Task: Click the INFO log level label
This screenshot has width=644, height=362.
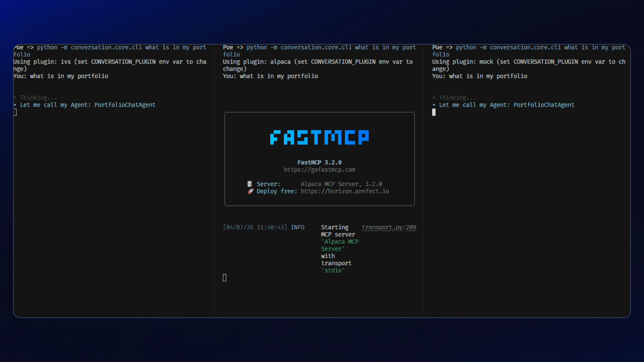Action: click(298, 227)
